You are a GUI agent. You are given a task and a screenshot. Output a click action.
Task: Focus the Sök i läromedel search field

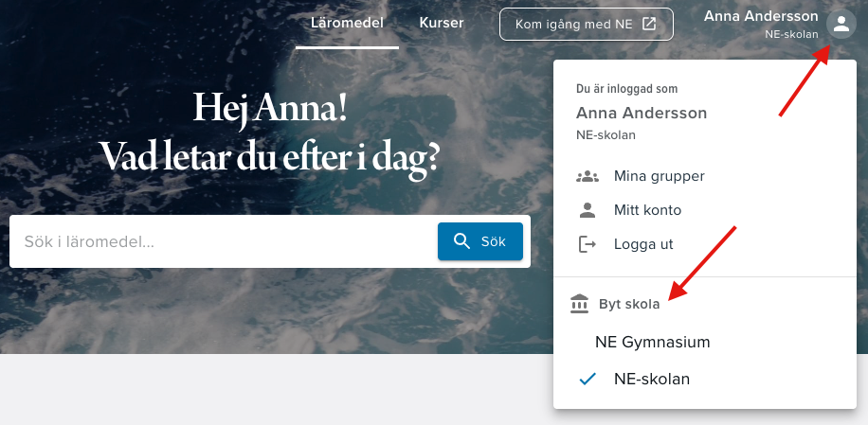coord(223,241)
